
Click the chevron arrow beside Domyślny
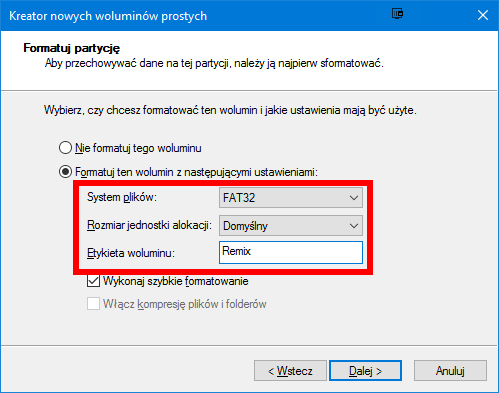tap(354, 226)
